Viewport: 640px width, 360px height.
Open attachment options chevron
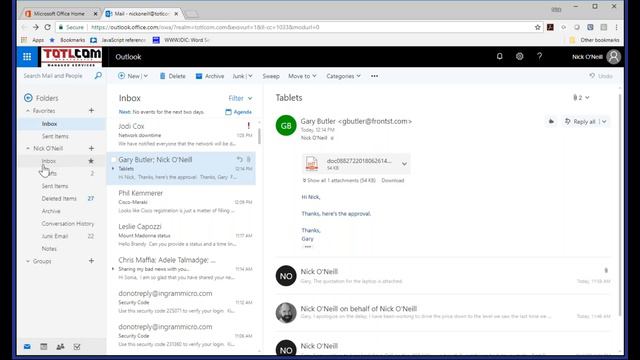pyautogui.click(x=404, y=164)
